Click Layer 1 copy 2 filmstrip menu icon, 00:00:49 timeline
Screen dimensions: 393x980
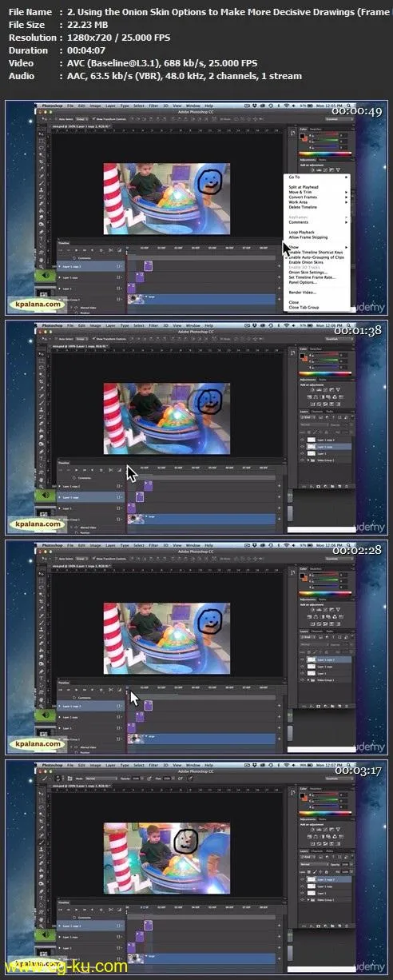click(x=118, y=266)
